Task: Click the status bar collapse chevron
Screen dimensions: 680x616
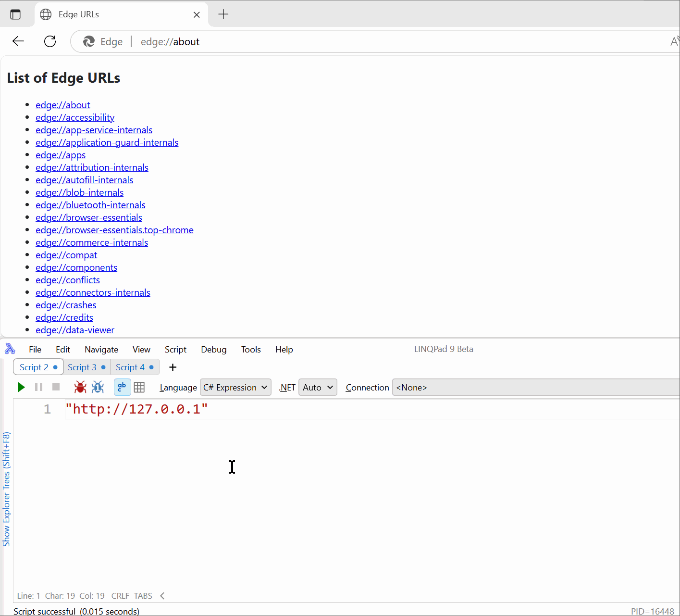Action: (162, 596)
